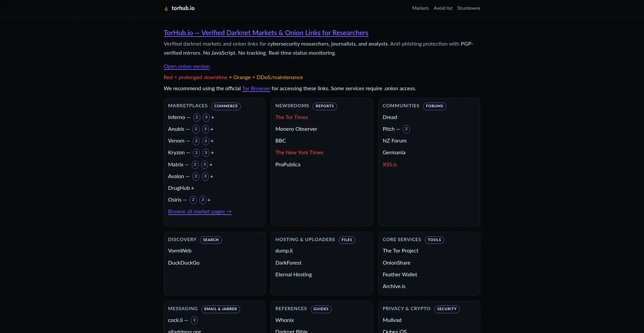644x333 pixels.
Task: Open the dump.li uploader link
Action: tap(284, 251)
